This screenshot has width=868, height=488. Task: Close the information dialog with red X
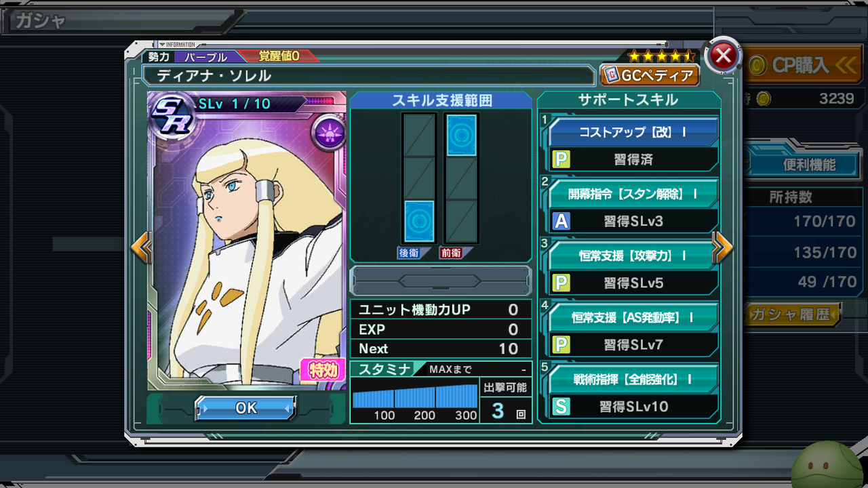point(723,56)
